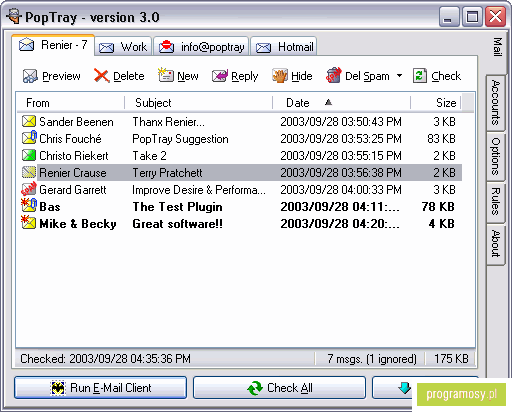Viewport: 512px width, 412px height.
Task: Open the info@poptray account tab
Action: (201, 47)
